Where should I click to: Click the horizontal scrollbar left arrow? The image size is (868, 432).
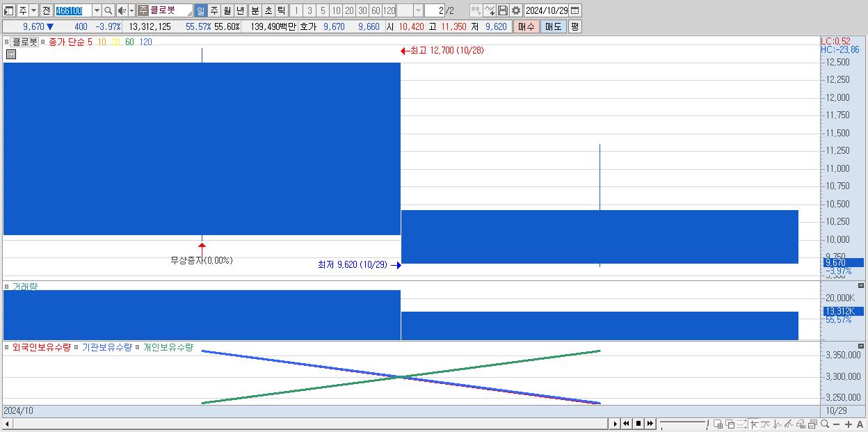(7, 424)
